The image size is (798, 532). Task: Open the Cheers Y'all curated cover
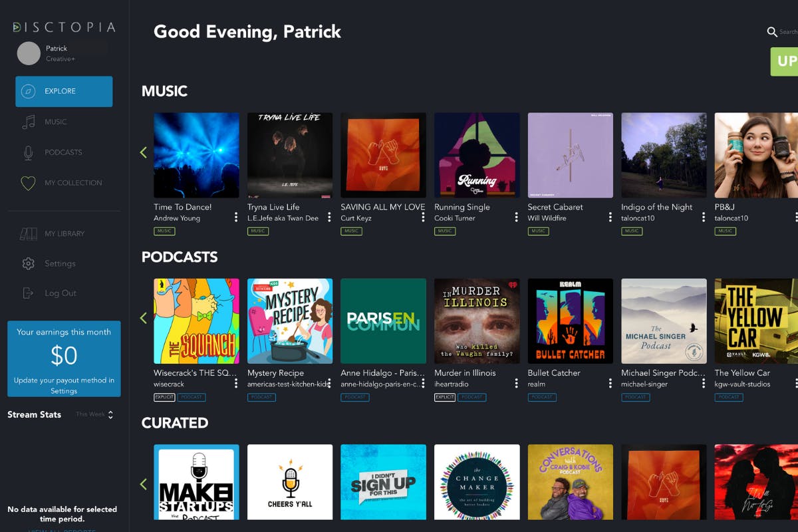[290, 482]
